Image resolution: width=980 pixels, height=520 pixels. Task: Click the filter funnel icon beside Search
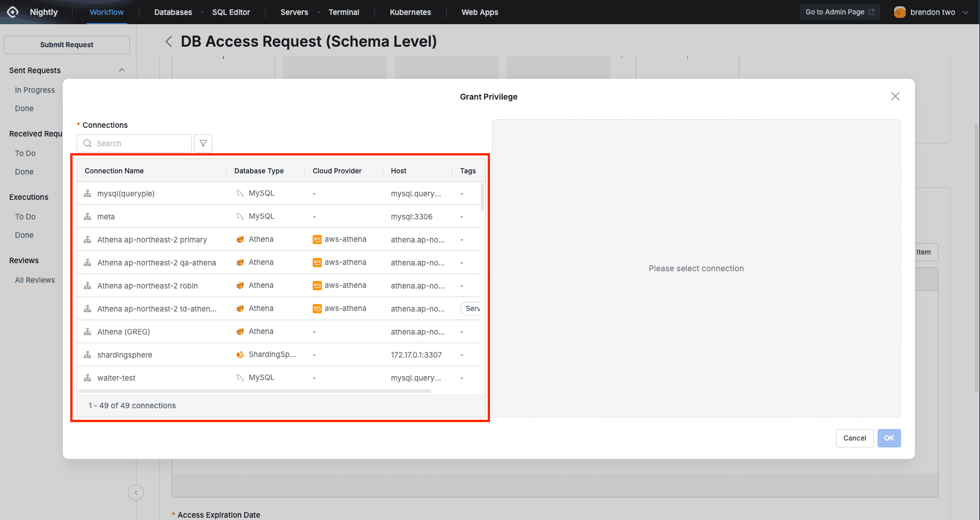[x=203, y=143]
